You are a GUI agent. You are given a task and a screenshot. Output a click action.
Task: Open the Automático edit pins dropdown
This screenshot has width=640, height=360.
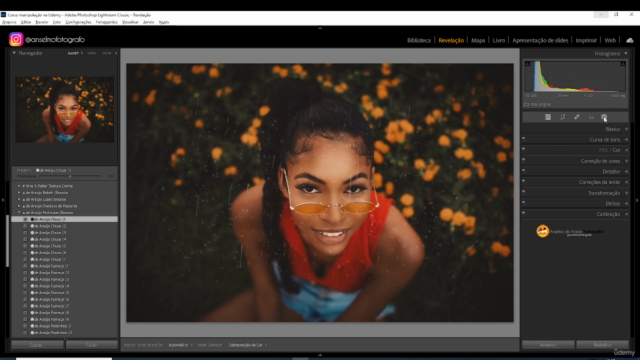coord(180,345)
